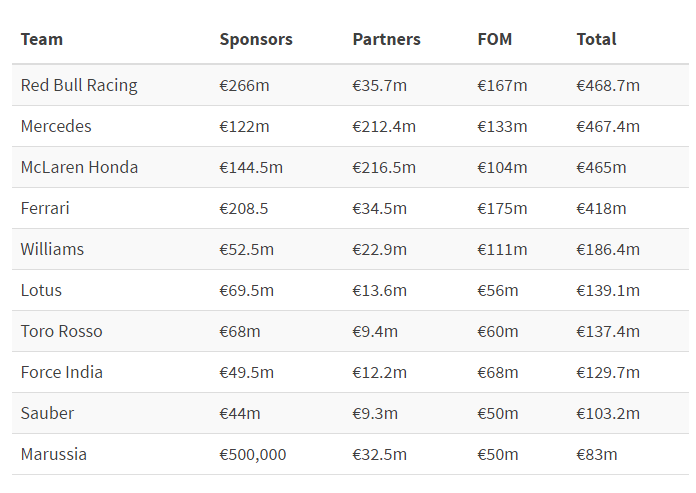The height and width of the screenshot is (493, 696).
Task: Select the Marussia team name cell
Action: click(x=53, y=454)
